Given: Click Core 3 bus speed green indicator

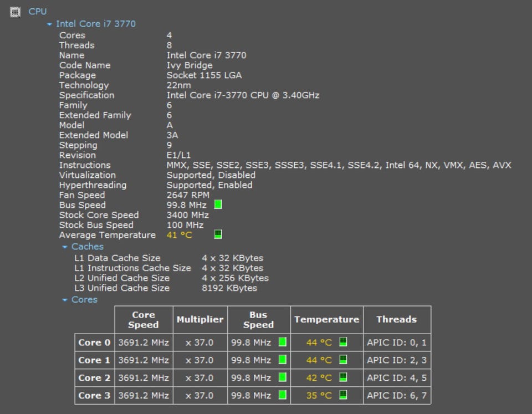Looking at the screenshot, I should [282, 395].
